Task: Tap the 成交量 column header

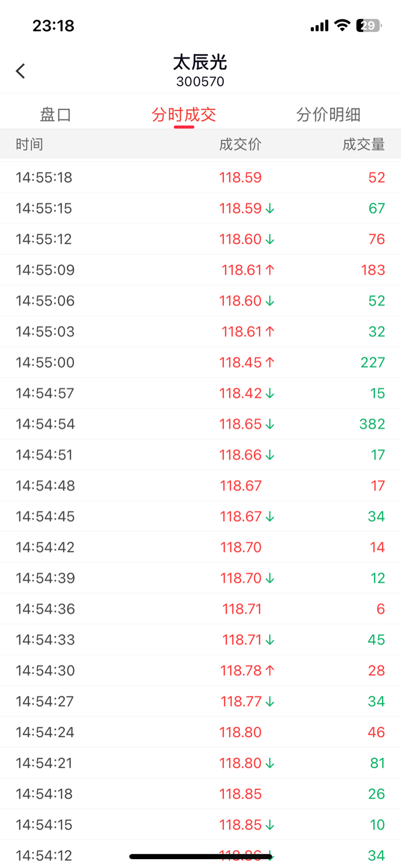Action: 364,144
